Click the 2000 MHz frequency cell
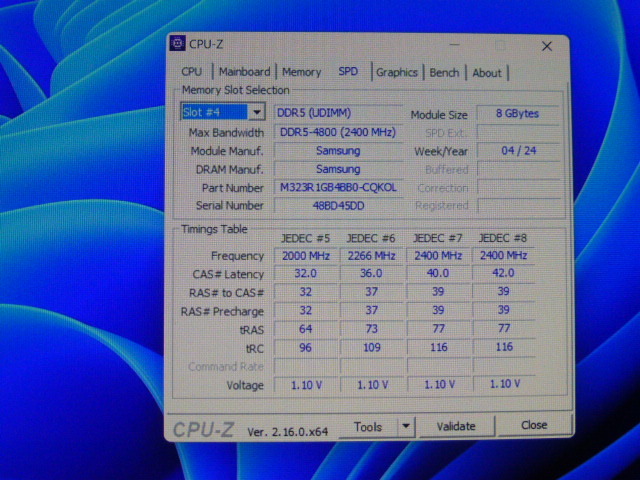640x480 pixels. 306,256
